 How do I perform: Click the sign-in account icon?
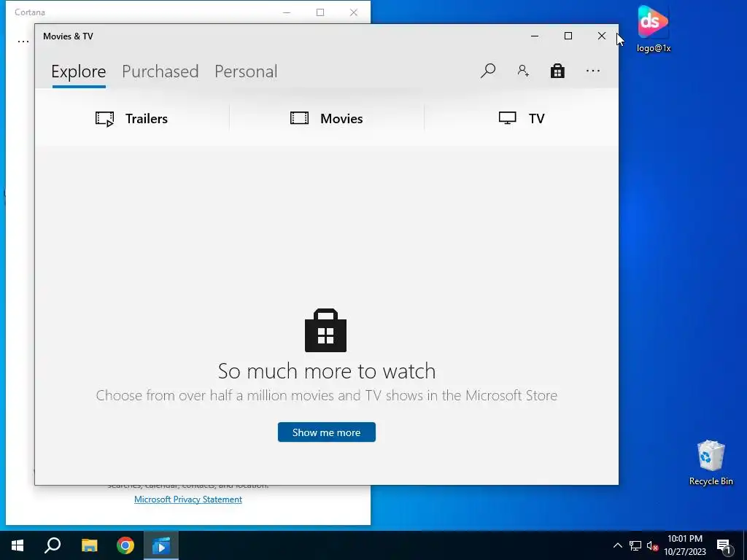523,71
